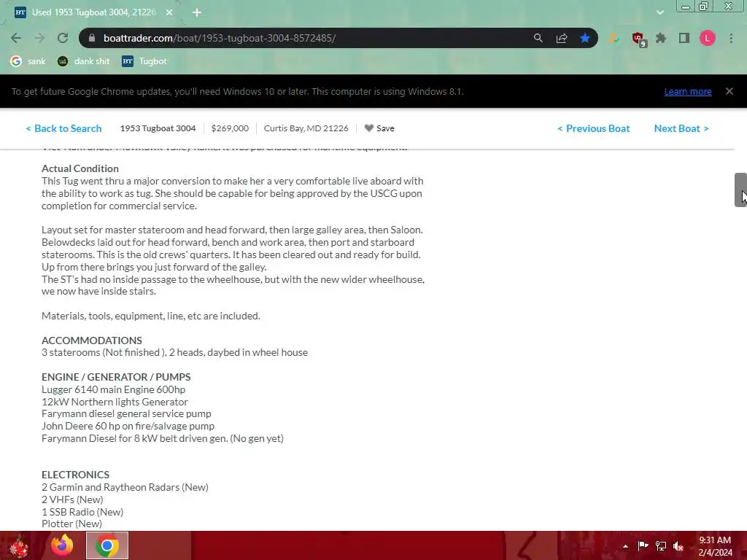Screen dimensions: 747x560
Task: Click Chrome taskbar icon
Action: [107, 545]
